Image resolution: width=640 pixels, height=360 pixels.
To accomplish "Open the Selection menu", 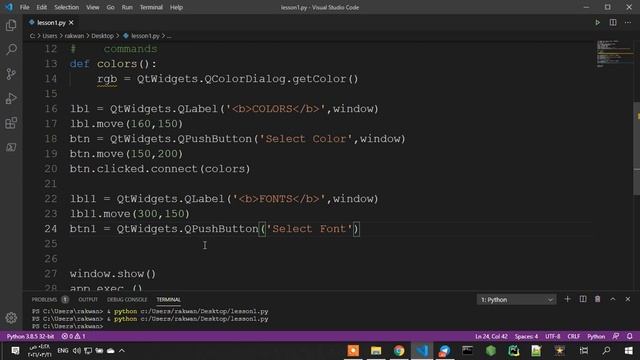I will [67, 7].
